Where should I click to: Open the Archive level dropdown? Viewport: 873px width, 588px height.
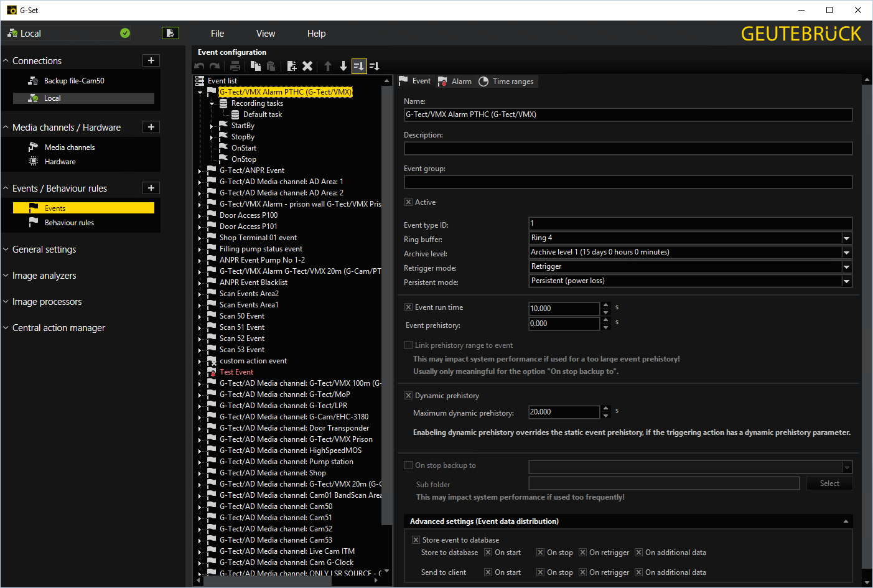[x=846, y=253]
